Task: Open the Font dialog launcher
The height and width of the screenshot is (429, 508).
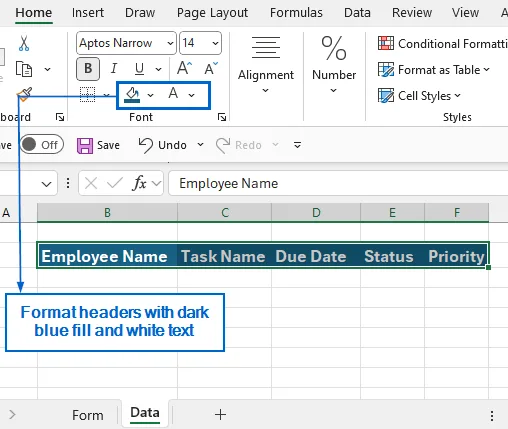Action: [222, 117]
